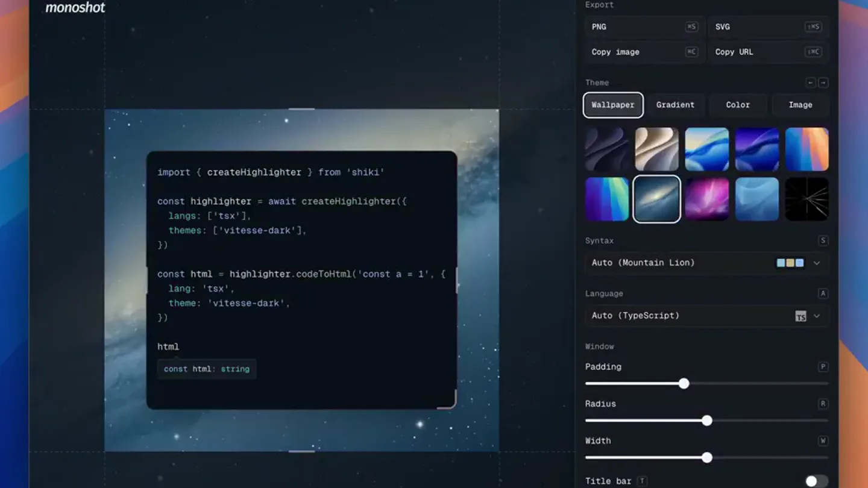Open the Language Auto (TypeScript) dropdown
The width and height of the screenshot is (868, 488).
706,316
